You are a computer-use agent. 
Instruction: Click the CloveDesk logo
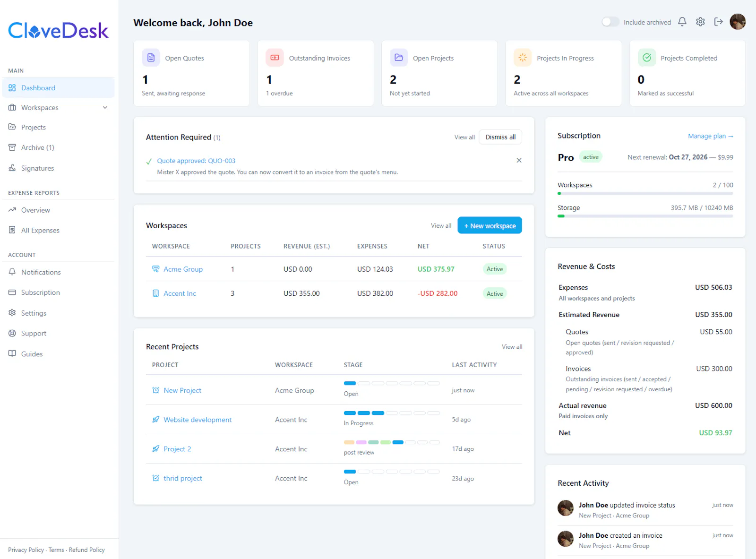58,31
